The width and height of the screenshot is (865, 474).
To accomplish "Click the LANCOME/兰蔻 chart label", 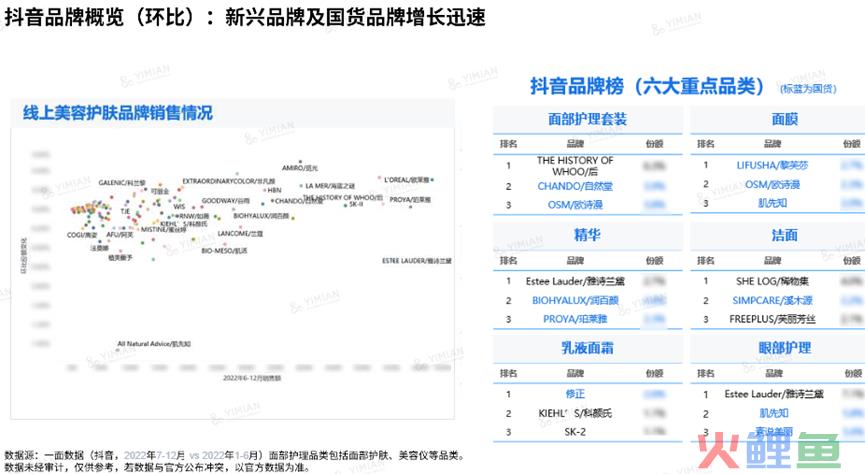I will (240, 234).
